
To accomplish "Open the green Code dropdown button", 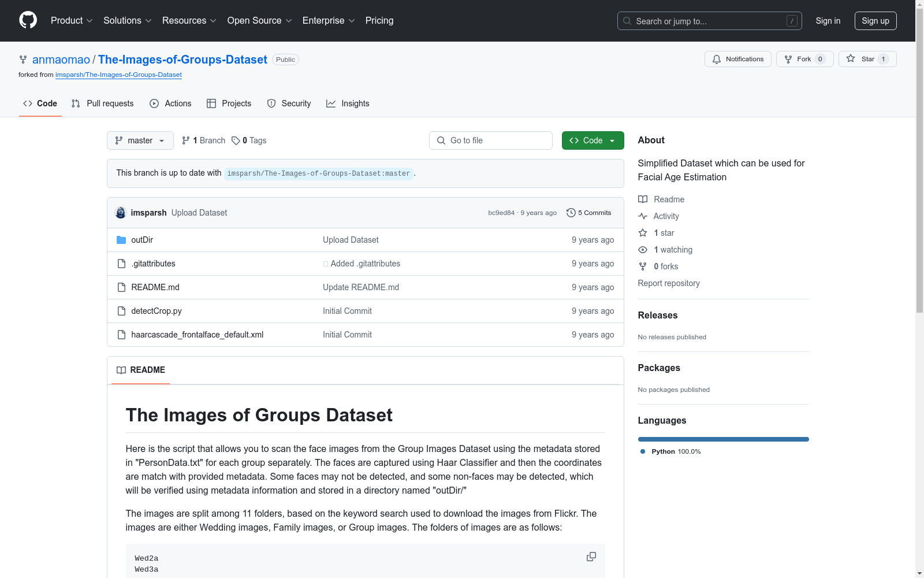I will click(x=593, y=140).
